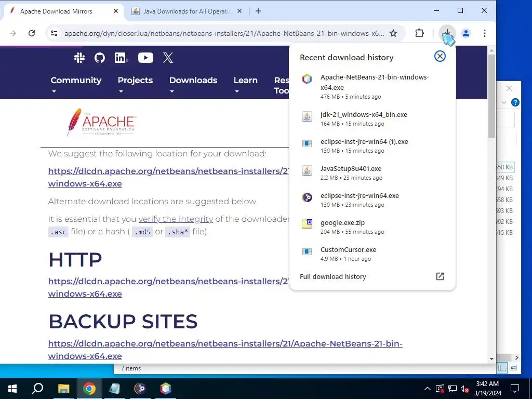Close the Apache Download Mirrors tab

coord(116,11)
